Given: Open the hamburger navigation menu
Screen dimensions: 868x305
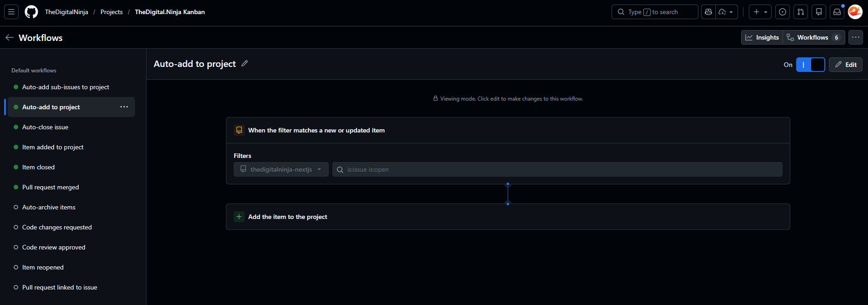Looking at the screenshot, I should [x=11, y=12].
